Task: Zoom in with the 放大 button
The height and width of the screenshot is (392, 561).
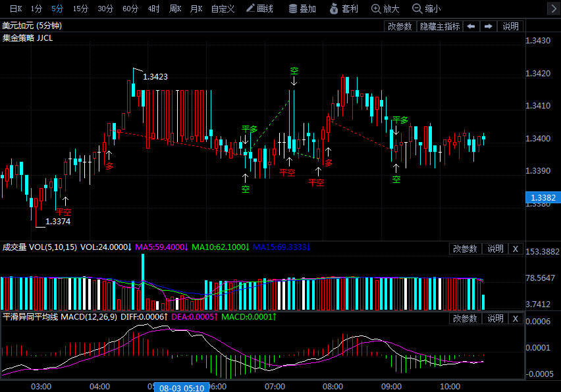Action: [385, 9]
